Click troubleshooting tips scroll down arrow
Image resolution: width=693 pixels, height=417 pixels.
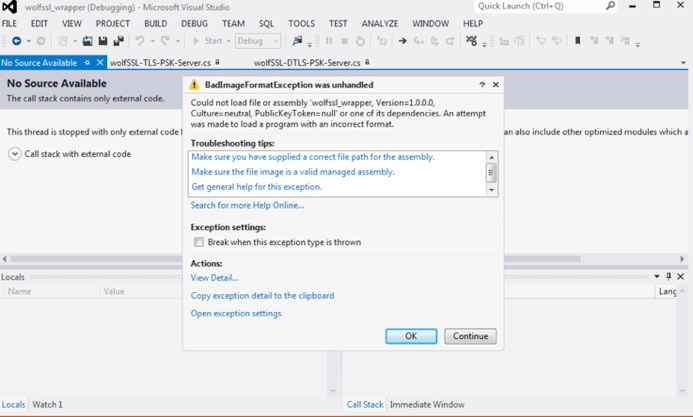tap(491, 190)
